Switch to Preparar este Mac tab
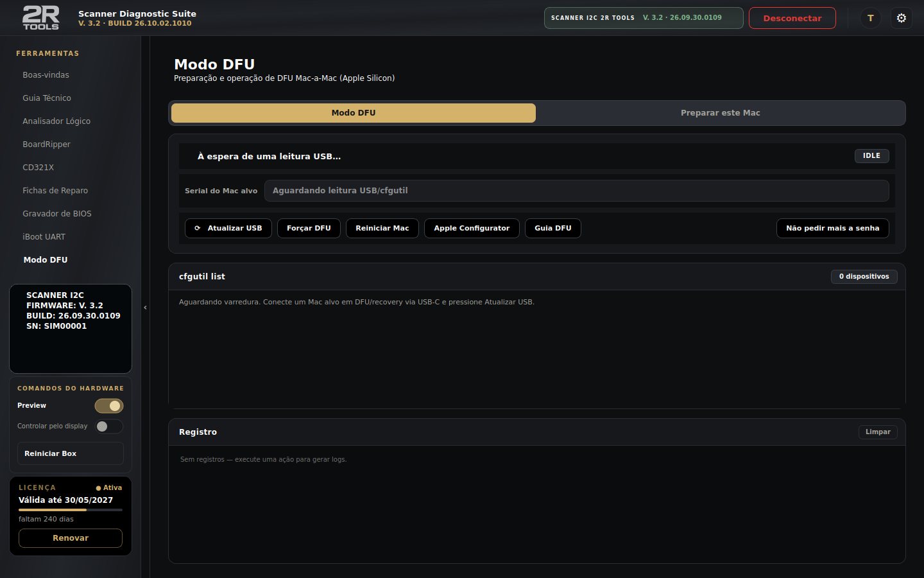The image size is (924, 578). coord(720,113)
